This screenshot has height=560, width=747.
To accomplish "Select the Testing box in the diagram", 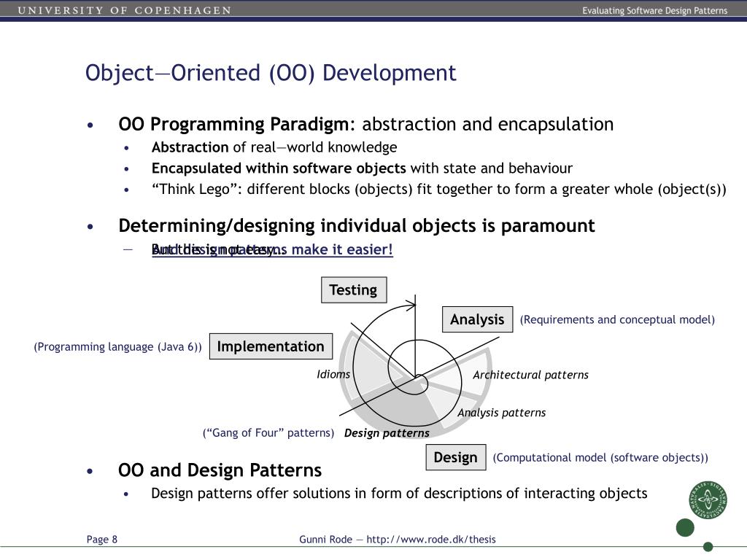I will coord(354,289).
